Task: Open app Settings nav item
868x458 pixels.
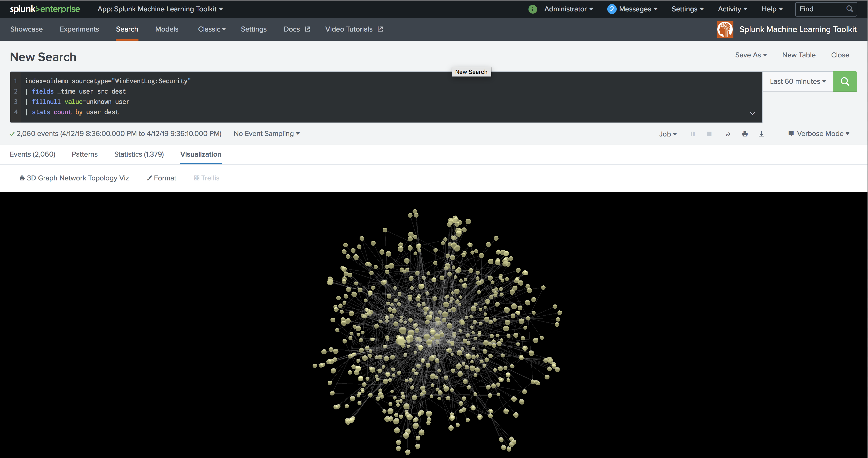Action: [x=253, y=29]
